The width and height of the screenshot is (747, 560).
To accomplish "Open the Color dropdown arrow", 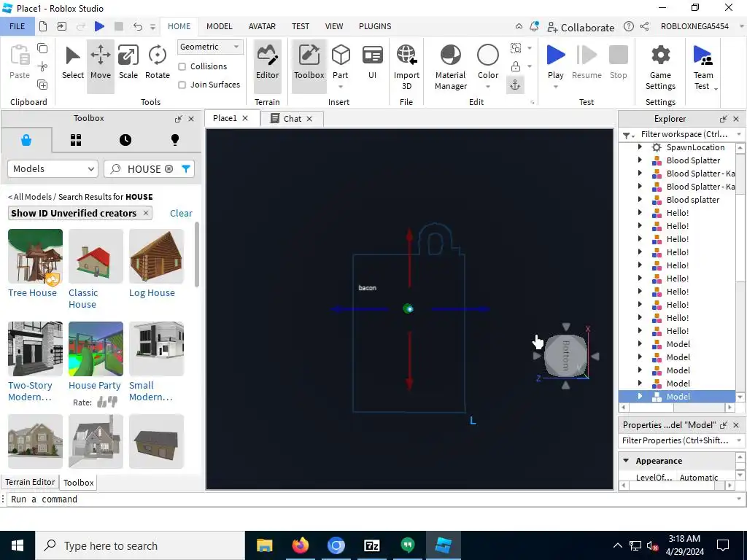I will [x=488, y=87].
